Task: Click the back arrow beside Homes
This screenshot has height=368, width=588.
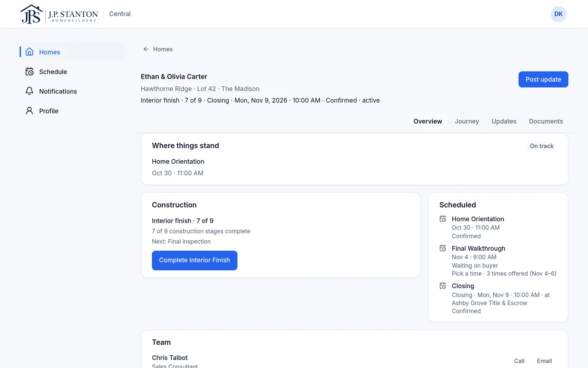Action: point(146,49)
